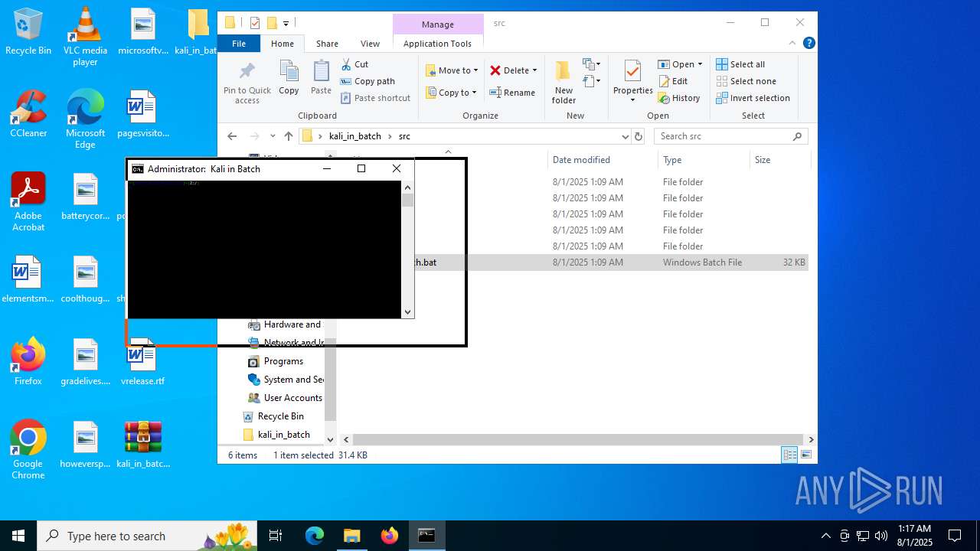Click Copy path in the ribbon

point(367,81)
